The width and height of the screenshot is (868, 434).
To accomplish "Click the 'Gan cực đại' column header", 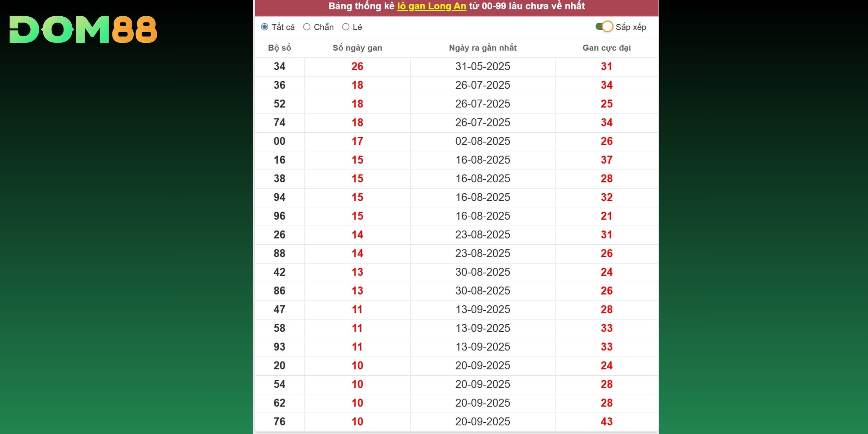I will (x=607, y=48).
